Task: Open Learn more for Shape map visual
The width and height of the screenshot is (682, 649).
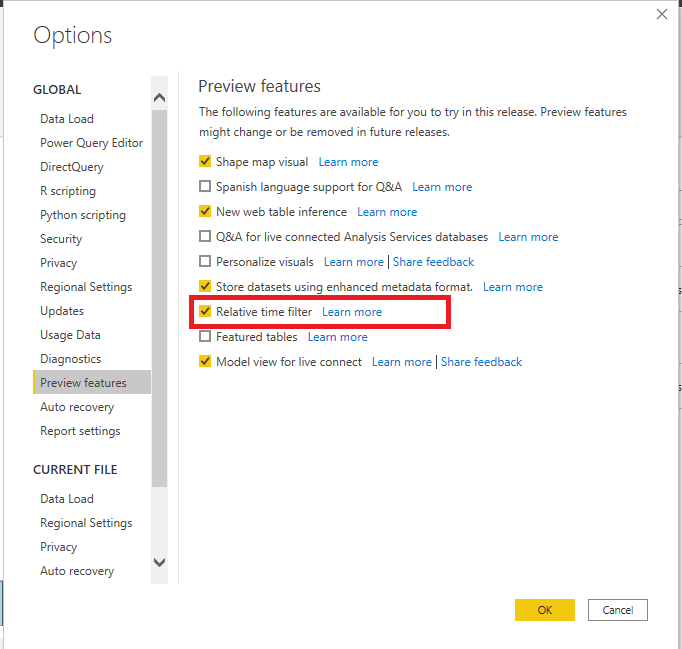Action: tap(348, 162)
